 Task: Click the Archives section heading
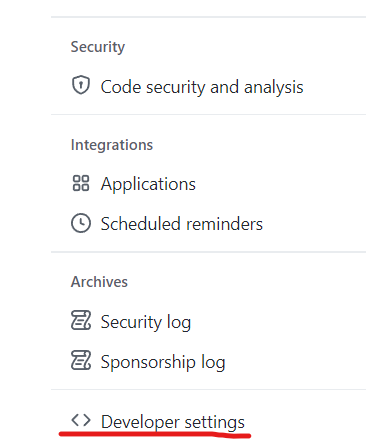pyautogui.click(x=99, y=282)
